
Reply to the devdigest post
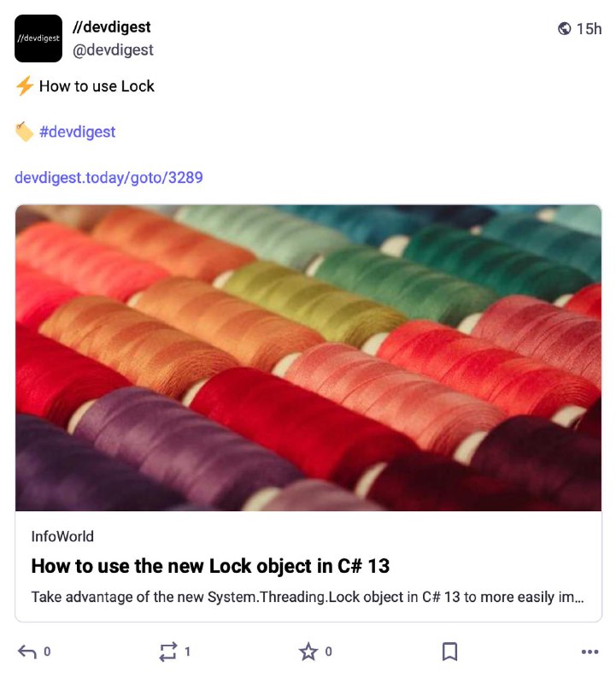(27, 652)
